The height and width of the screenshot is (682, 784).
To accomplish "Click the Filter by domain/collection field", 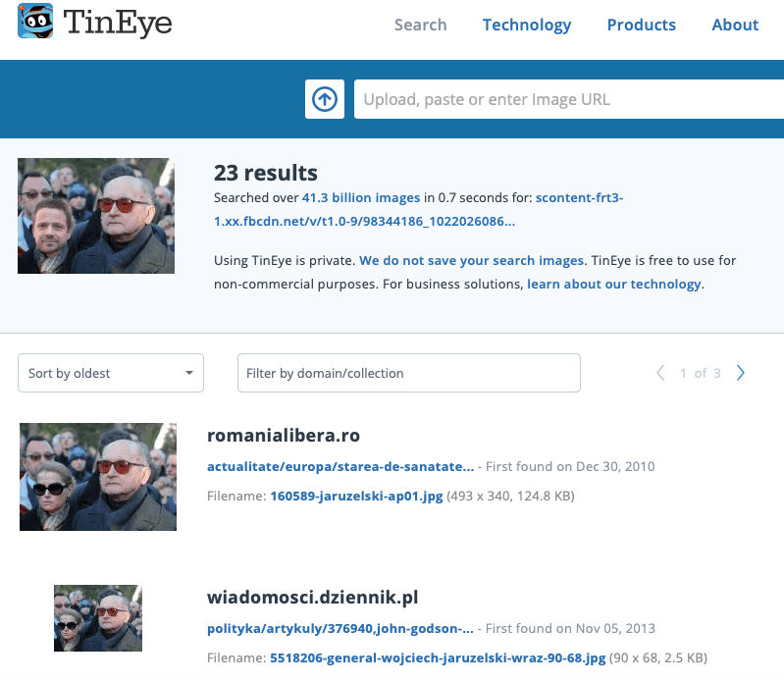I will coord(409,373).
